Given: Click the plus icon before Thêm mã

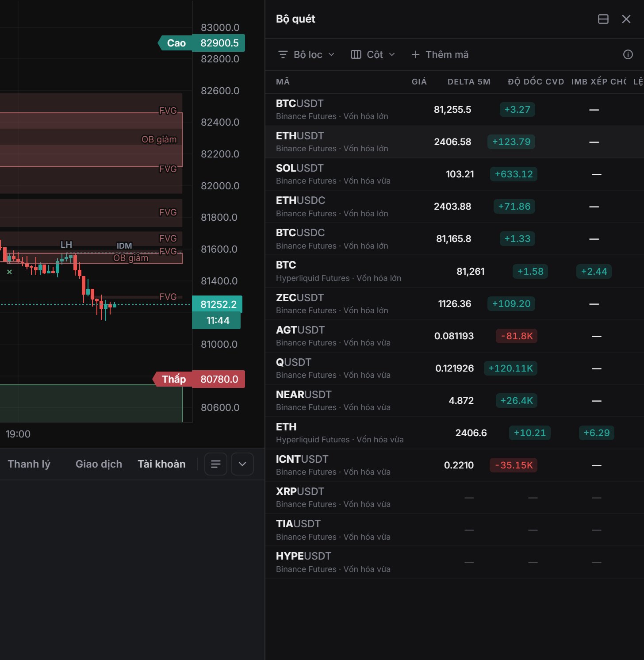Looking at the screenshot, I should pos(415,54).
